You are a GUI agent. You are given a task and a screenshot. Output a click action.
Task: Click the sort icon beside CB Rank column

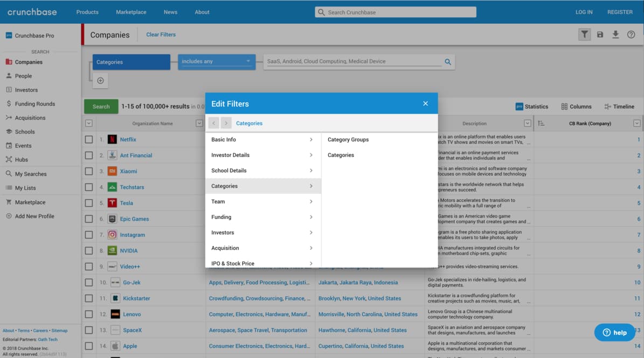pyautogui.click(x=541, y=123)
